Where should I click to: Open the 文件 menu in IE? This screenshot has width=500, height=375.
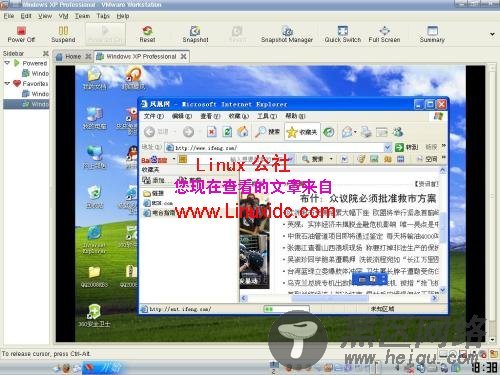point(153,116)
